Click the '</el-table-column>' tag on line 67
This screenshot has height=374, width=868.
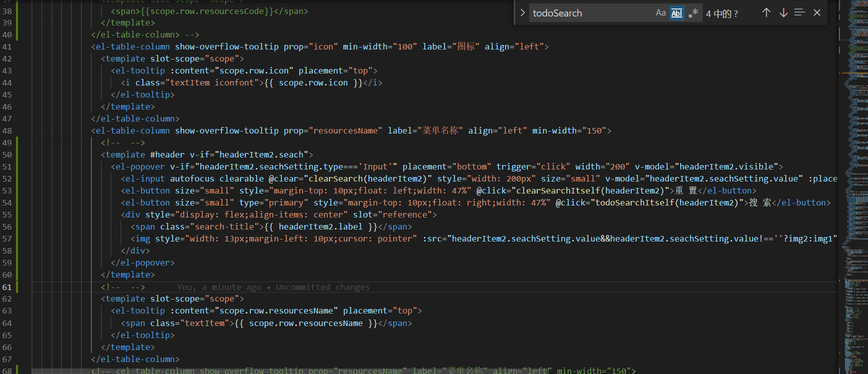pos(135,359)
